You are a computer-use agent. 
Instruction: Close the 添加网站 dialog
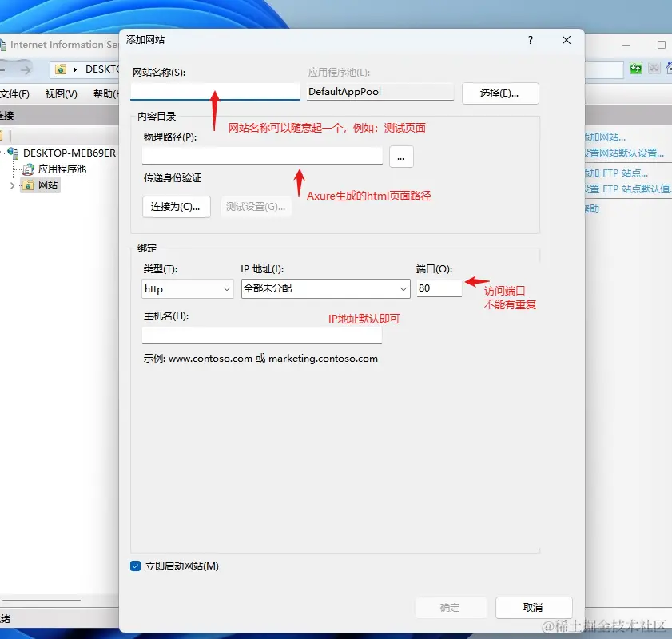[567, 40]
